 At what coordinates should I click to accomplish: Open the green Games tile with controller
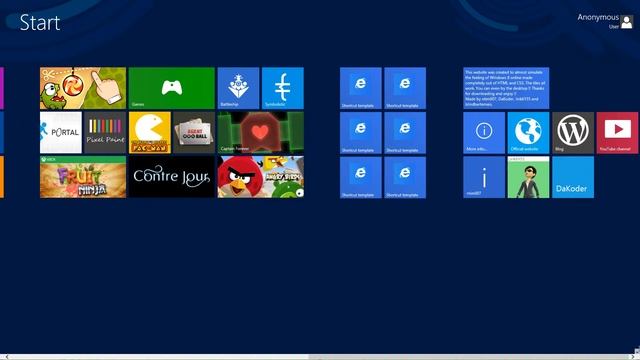tap(171, 88)
